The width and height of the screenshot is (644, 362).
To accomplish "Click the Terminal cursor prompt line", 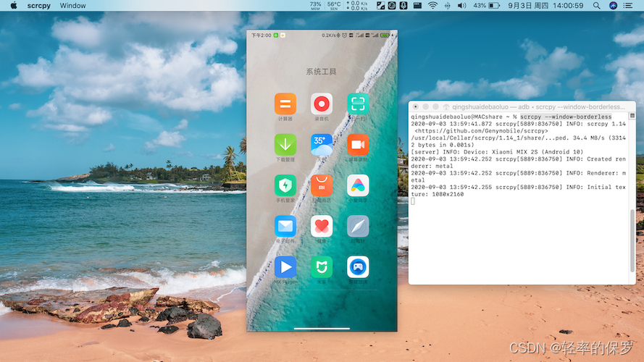I will pyautogui.click(x=413, y=201).
